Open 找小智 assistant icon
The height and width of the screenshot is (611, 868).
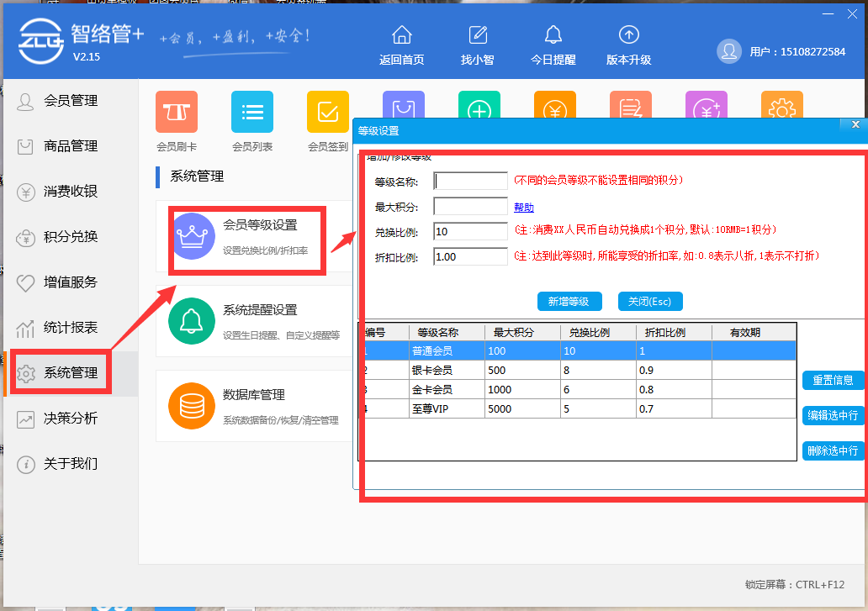pos(478,35)
